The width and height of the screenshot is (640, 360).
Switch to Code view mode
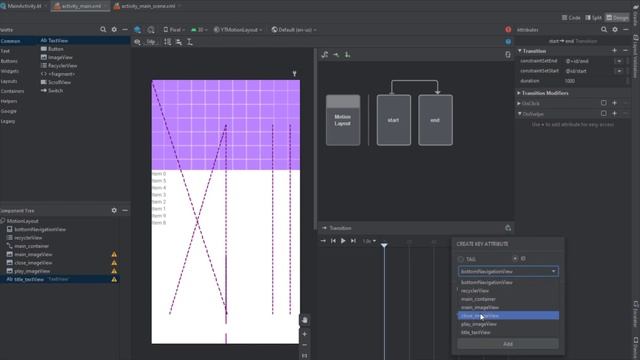point(571,18)
